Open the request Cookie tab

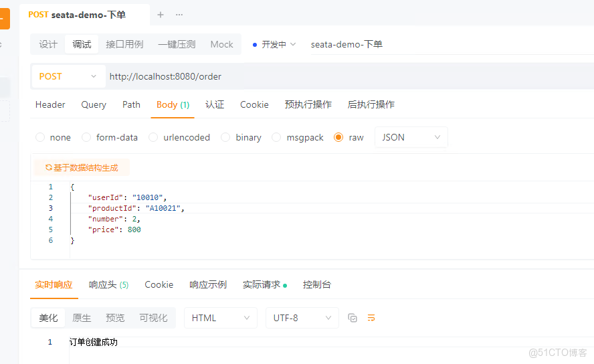[x=254, y=104]
